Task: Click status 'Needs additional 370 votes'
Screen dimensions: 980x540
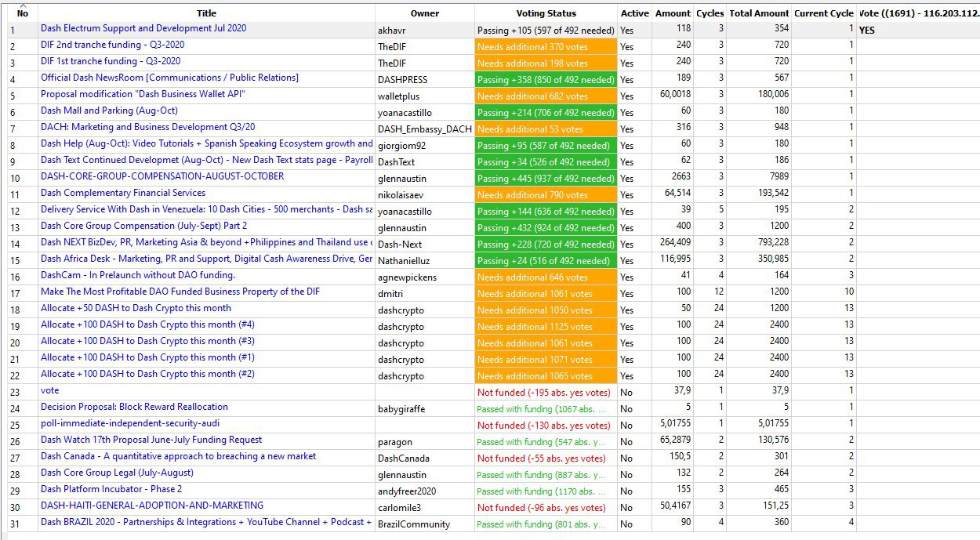Action: click(x=546, y=46)
